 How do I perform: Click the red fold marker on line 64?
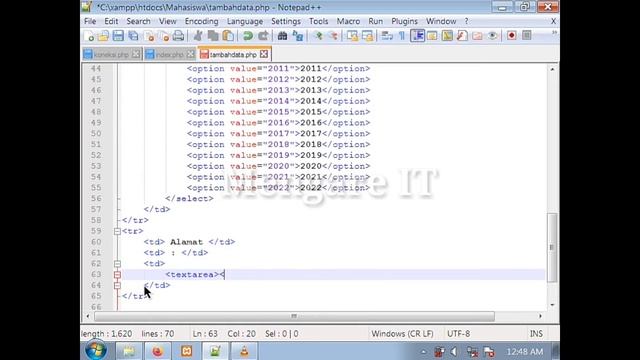tap(117, 285)
